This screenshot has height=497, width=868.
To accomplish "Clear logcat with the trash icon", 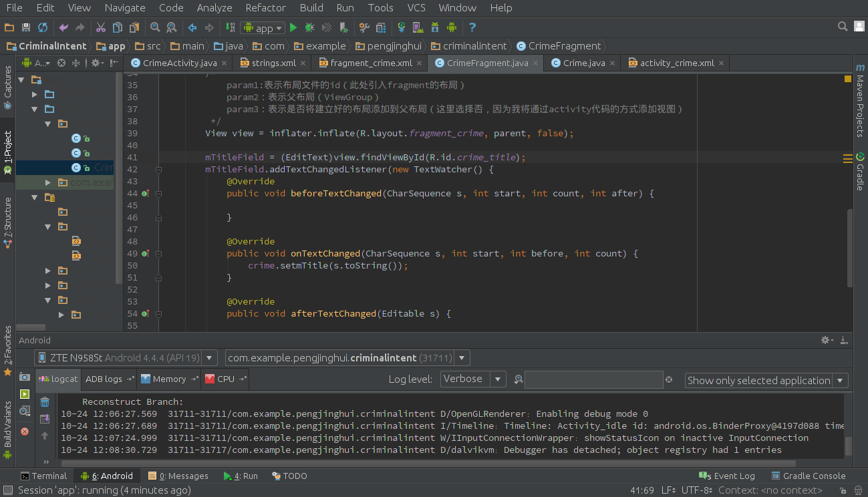I will [x=45, y=401].
